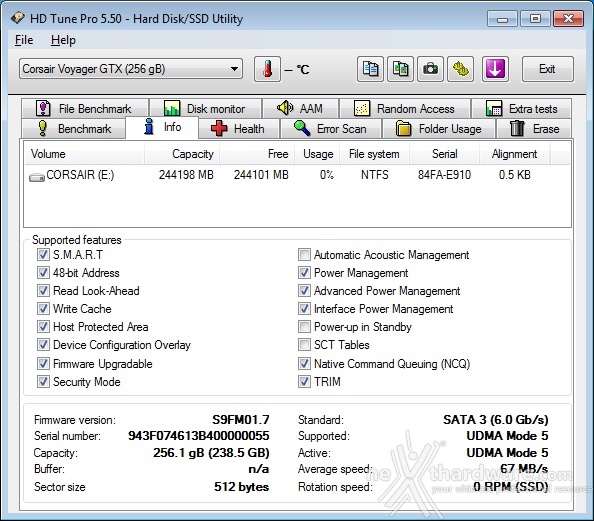Click the purple download arrow icon

[x=495, y=69]
